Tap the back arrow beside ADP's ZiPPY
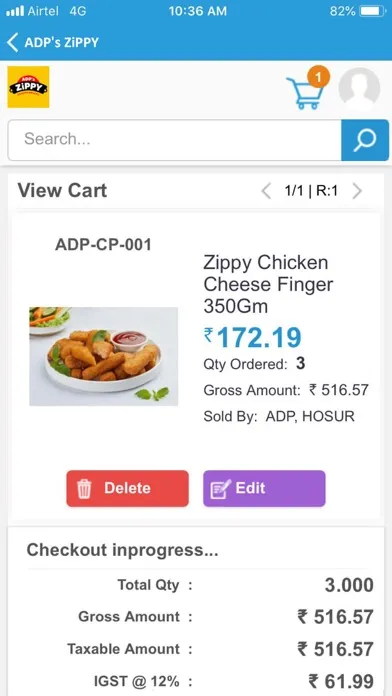The height and width of the screenshot is (696, 392). (13, 43)
